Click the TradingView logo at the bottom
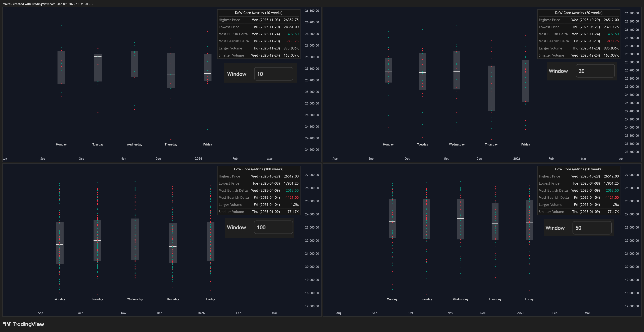644x332 pixels. [x=24, y=324]
